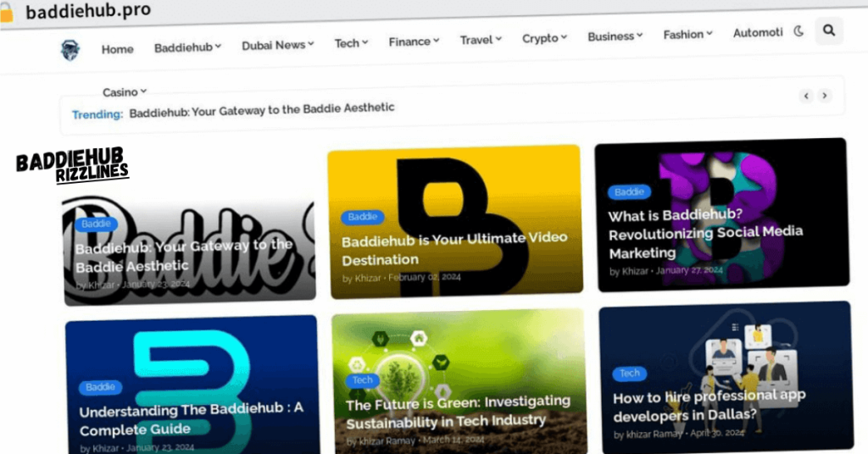Open card article 'Baddiehub: Your Gateway to the Baddie Aesthetic'

pyautogui.click(x=184, y=256)
